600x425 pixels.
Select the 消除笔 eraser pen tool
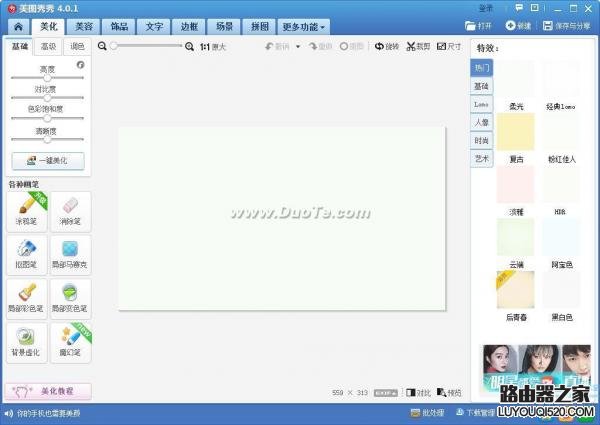(71, 212)
